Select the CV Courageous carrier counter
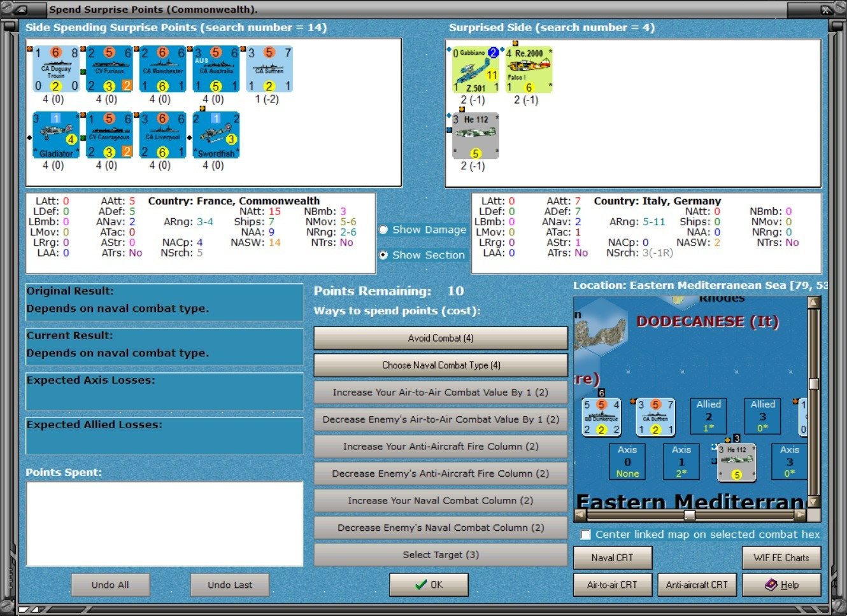 pyautogui.click(x=110, y=135)
